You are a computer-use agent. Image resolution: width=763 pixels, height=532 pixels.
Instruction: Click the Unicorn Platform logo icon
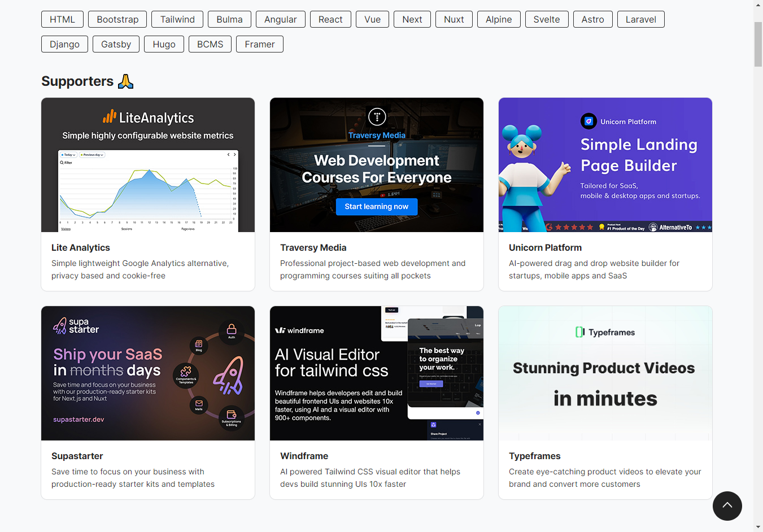pos(588,121)
